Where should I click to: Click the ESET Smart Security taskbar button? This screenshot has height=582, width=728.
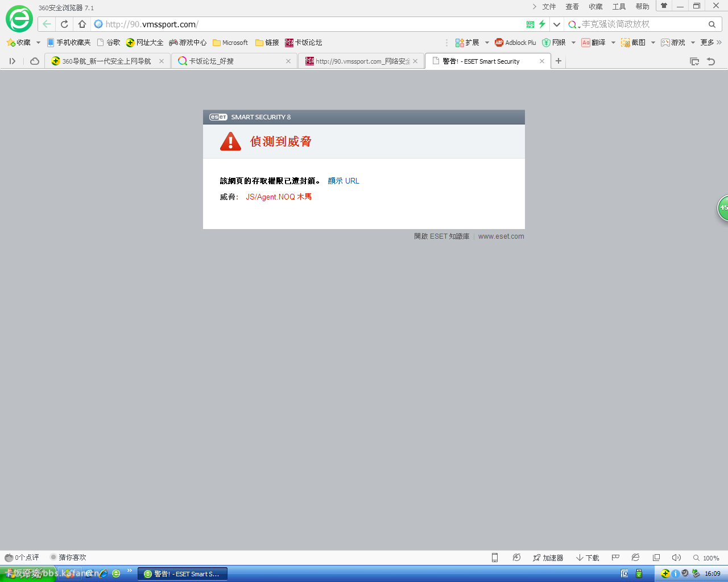tap(183, 574)
